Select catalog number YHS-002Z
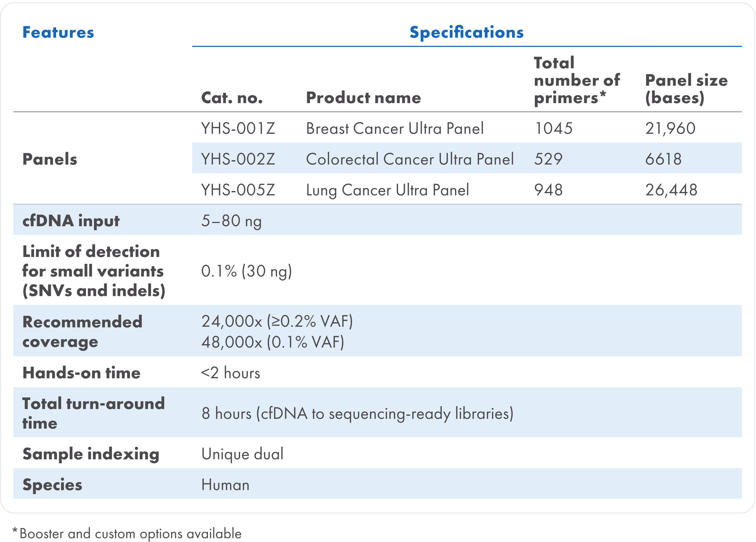This screenshot has height=542, width=756. tap(238, 159)
